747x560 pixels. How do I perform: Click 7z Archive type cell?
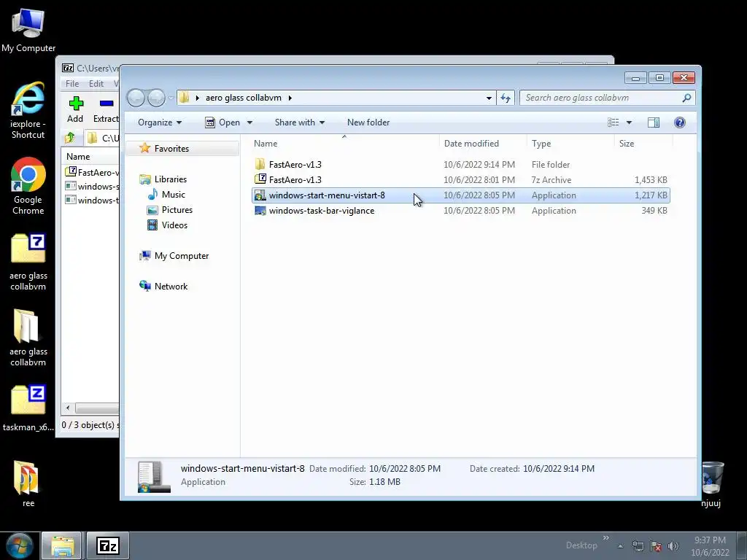pos(551,180)
